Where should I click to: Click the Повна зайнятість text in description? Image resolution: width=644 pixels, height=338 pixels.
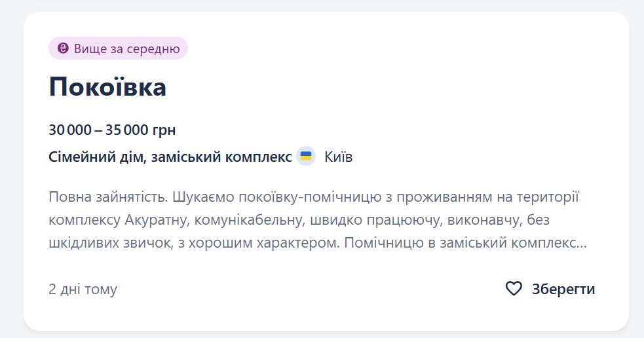click(x=109, y=197)
